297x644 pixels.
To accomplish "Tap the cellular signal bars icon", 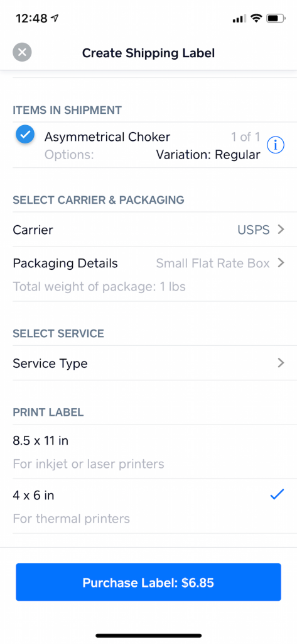I will coord(239,18).
